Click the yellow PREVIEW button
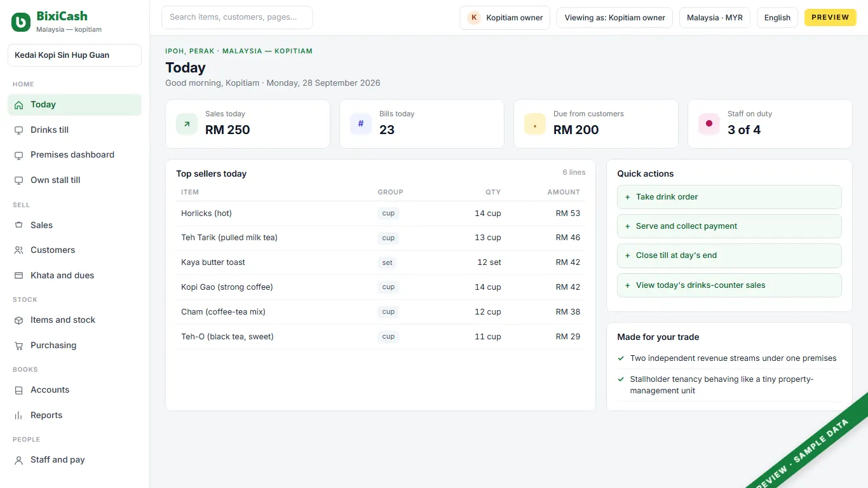 click(831, 18)
